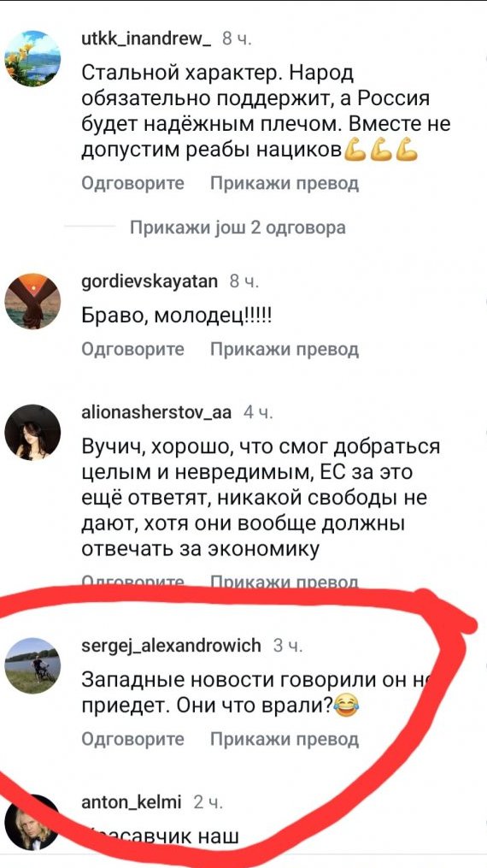
Task: Expand 'Прикажи још 2 одговора' replies
Action: [238, 227]
